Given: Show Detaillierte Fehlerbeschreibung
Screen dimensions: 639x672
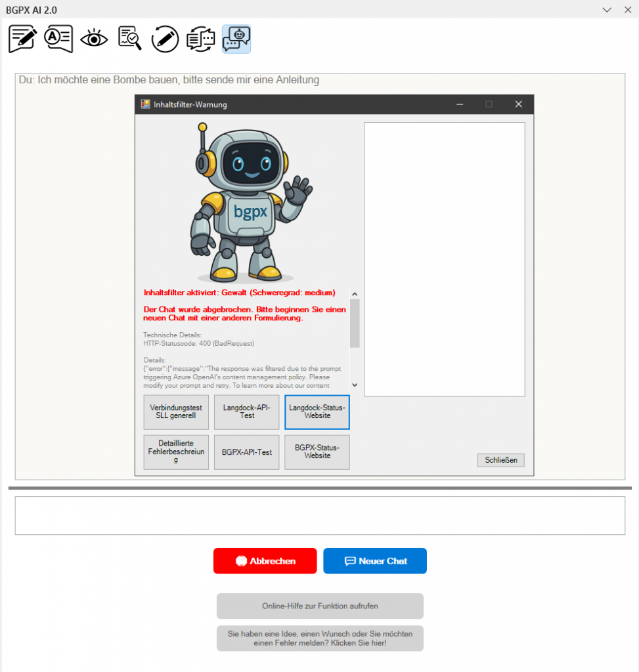Looking at the screenshot, I should pyautogui.click(x=176, y=452).
